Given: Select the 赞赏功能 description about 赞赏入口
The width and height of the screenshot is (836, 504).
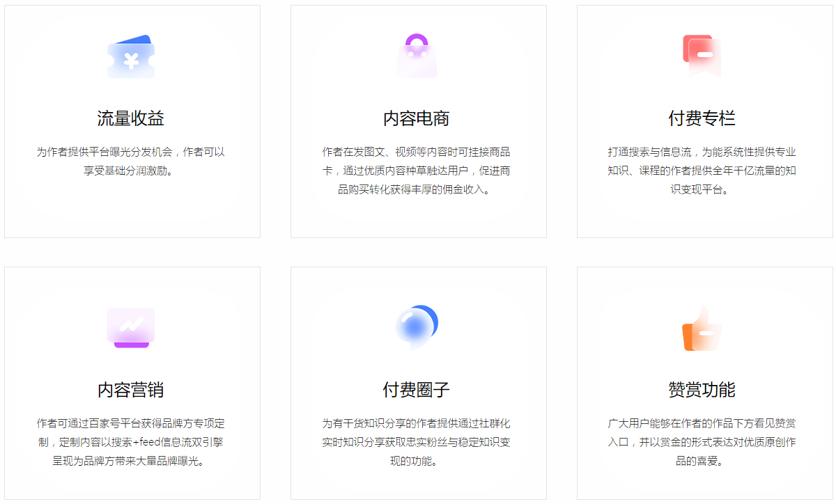Looking at the screenshot, I should (x=702, y=442).
